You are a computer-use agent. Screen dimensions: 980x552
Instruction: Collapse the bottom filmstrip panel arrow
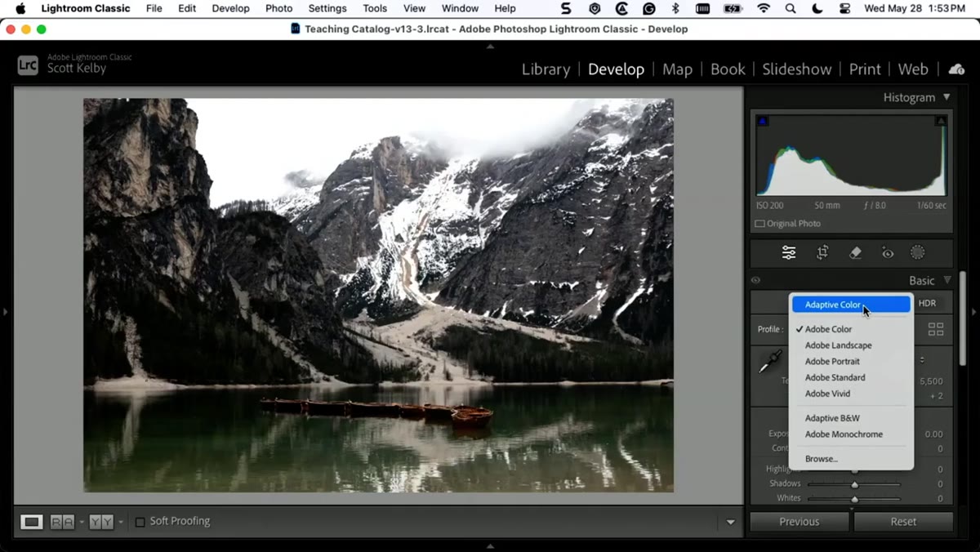(x=490, y=545)
